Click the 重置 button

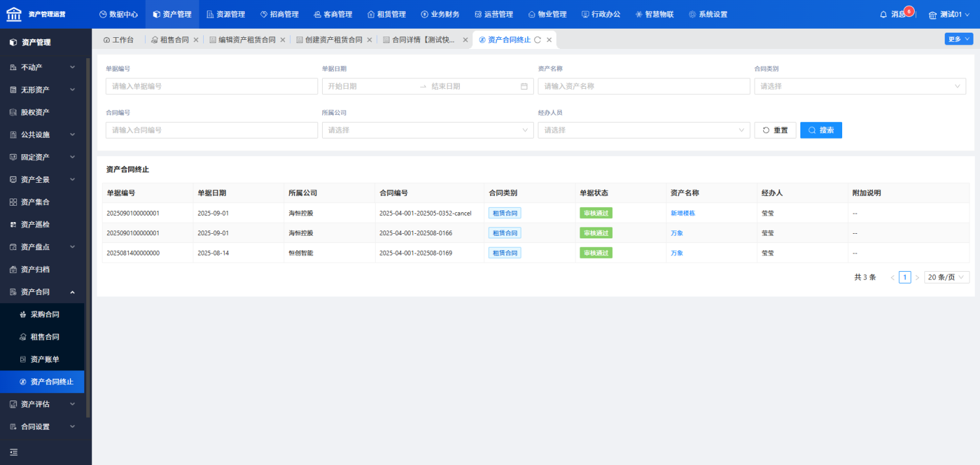(776, 130)
